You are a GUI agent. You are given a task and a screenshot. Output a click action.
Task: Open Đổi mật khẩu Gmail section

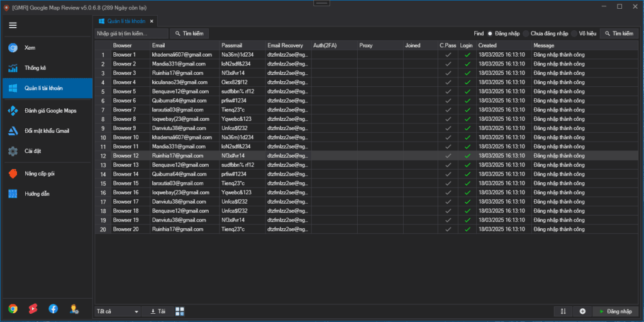pos(47,131)
